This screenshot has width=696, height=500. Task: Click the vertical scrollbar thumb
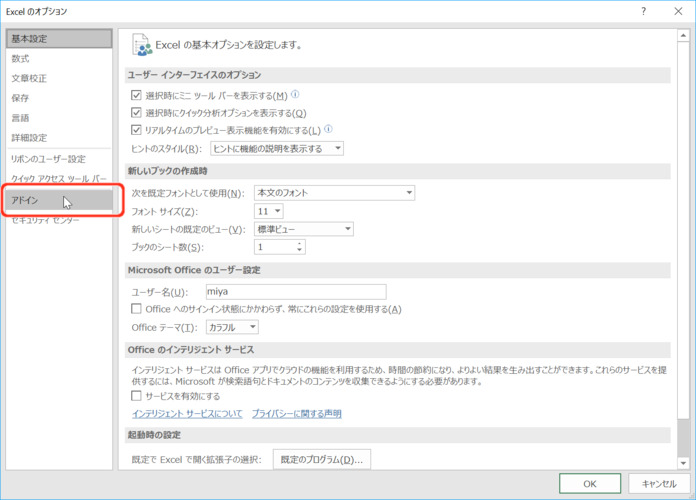[x=683, y=230]
